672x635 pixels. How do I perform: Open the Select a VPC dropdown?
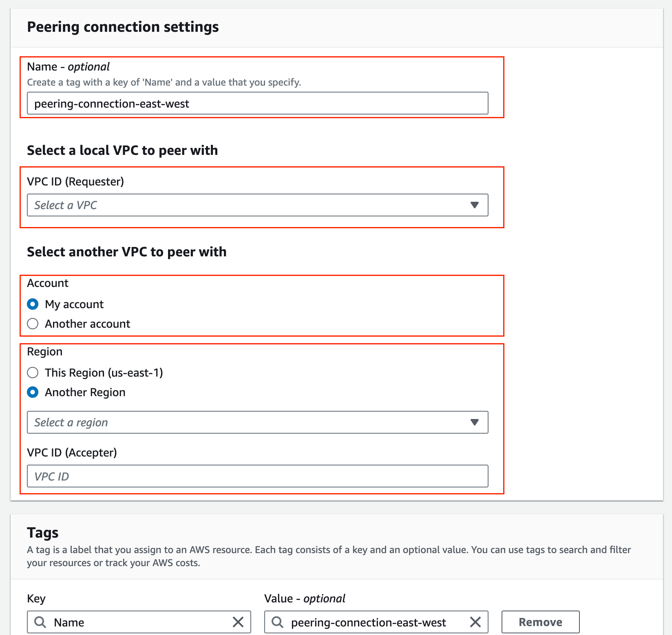pyautogui.click(x=245, y=205)
